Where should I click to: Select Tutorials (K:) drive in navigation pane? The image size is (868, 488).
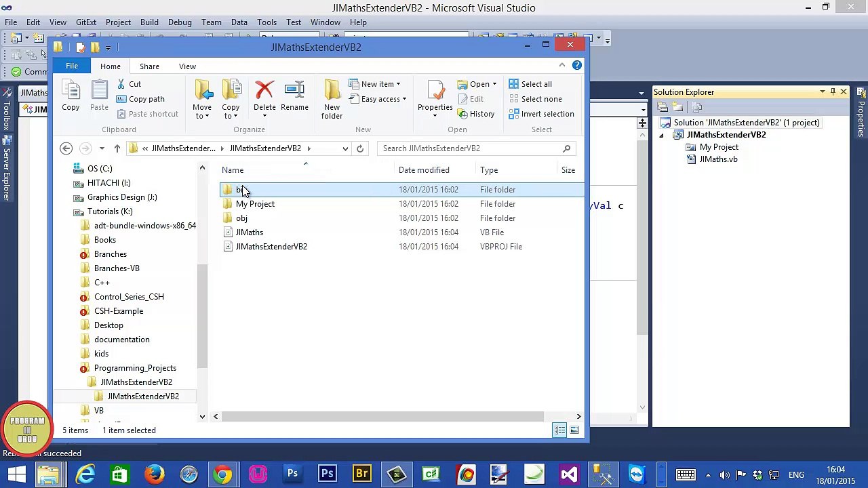[110, 211]
